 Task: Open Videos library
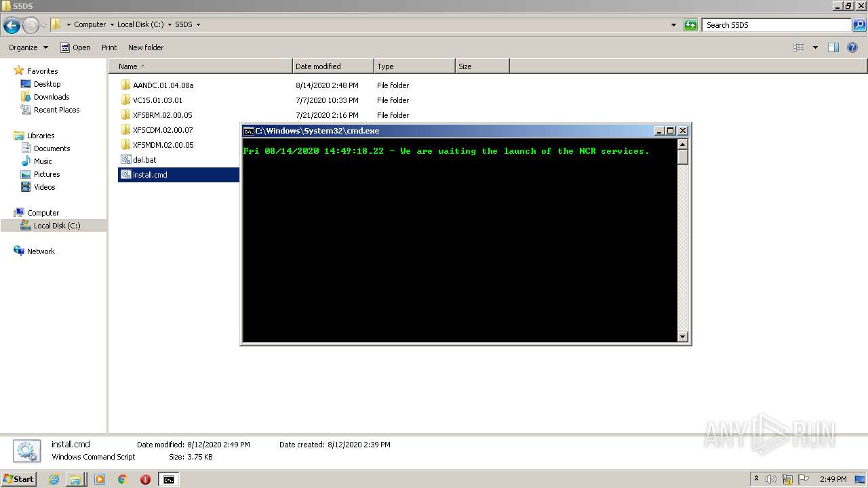[45, 187]
